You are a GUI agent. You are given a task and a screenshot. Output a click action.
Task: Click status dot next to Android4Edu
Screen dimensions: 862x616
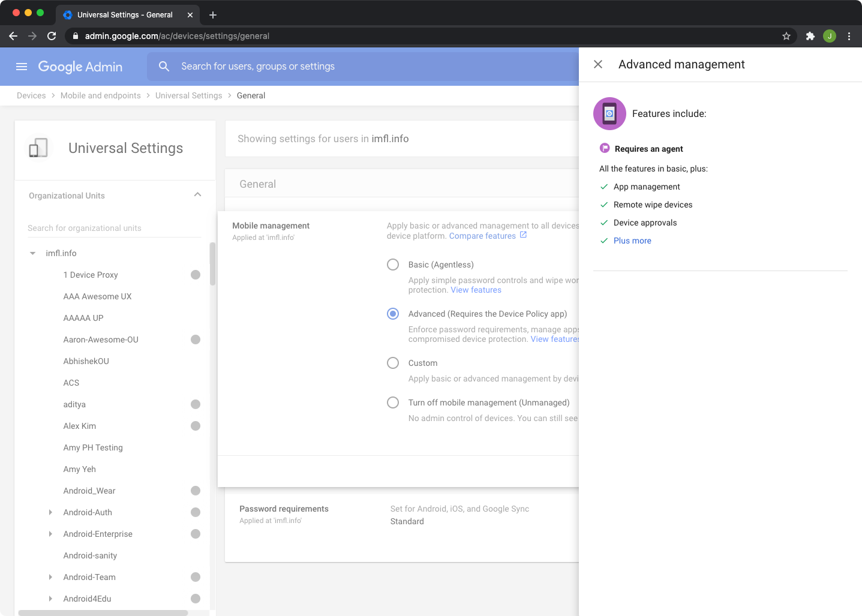click(196, 599)
